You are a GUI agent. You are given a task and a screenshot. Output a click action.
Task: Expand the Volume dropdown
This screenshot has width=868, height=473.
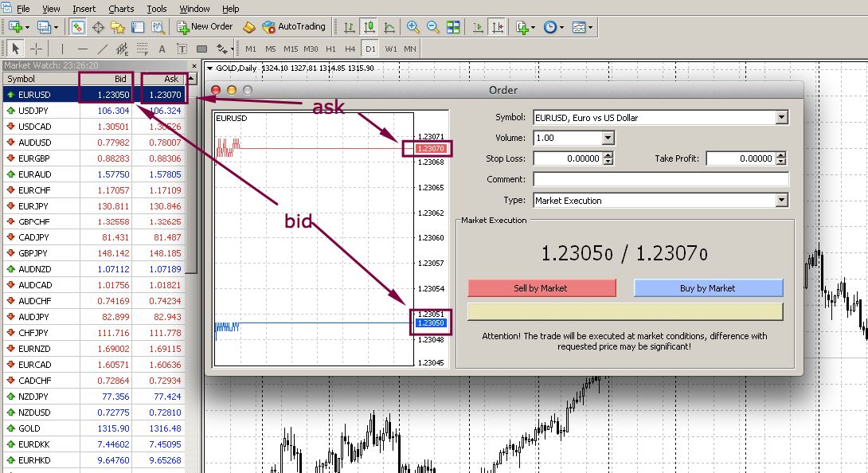click(x=608, y=138)
